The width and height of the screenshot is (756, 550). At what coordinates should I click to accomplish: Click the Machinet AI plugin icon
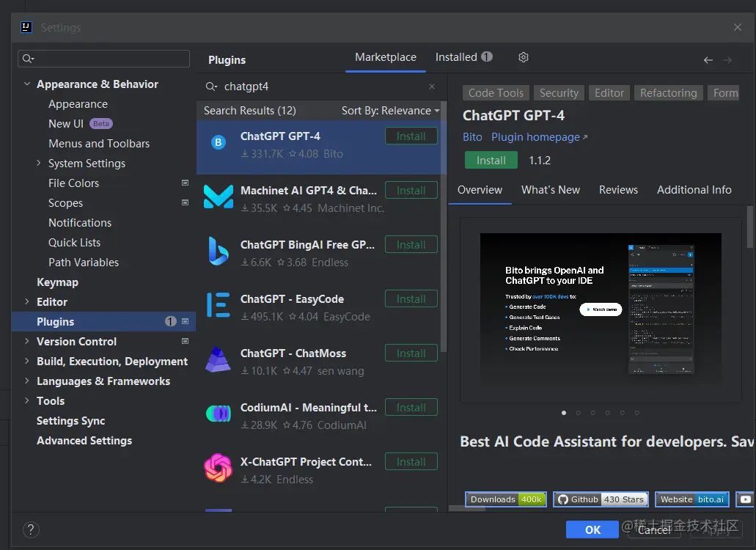tap(219, 197)
